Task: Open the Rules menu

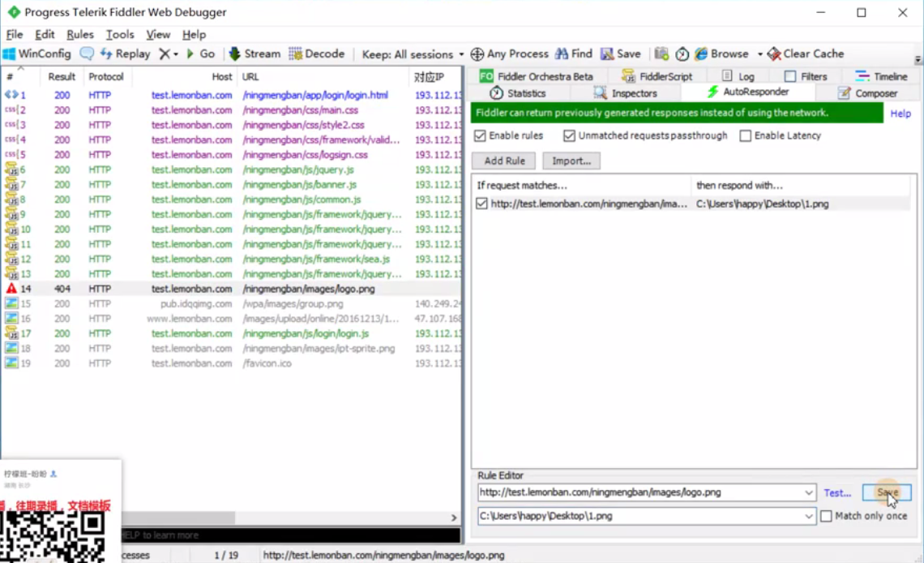Action: (x=80, y=34)
